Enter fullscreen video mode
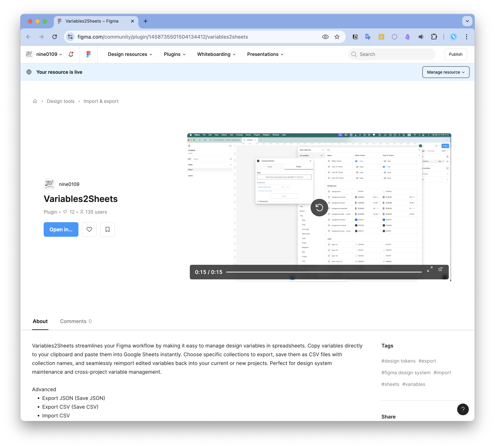The height and width of the screenshot is (448, 495). tap(430, 269)
